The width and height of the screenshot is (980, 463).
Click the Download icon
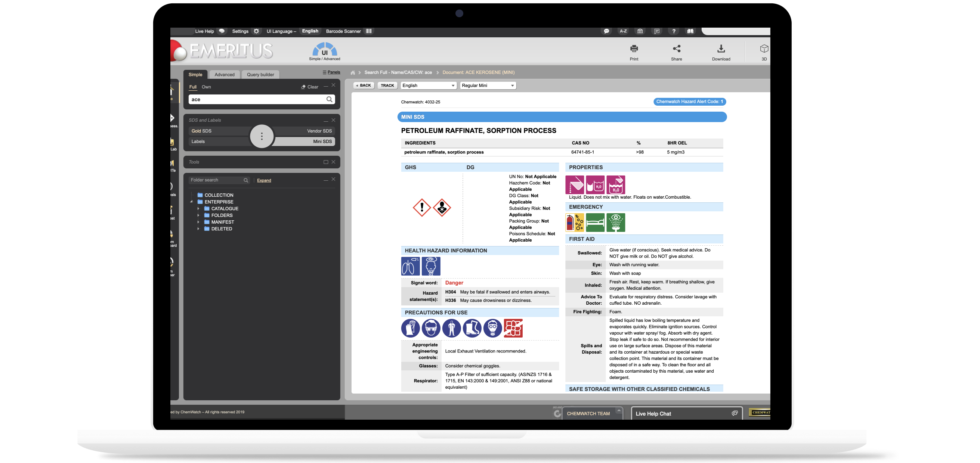click(721, 49)
